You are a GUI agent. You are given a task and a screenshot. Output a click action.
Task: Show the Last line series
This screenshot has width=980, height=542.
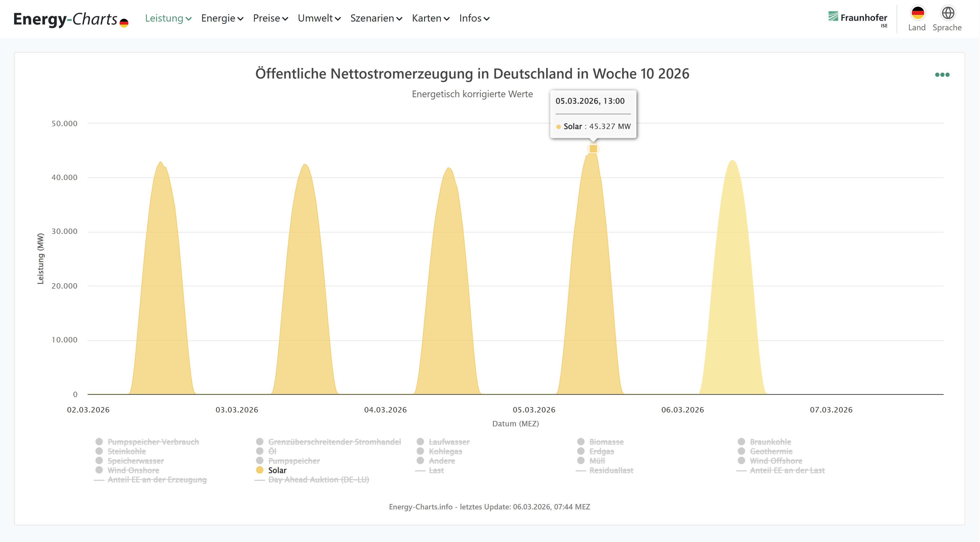coord(436,470)
